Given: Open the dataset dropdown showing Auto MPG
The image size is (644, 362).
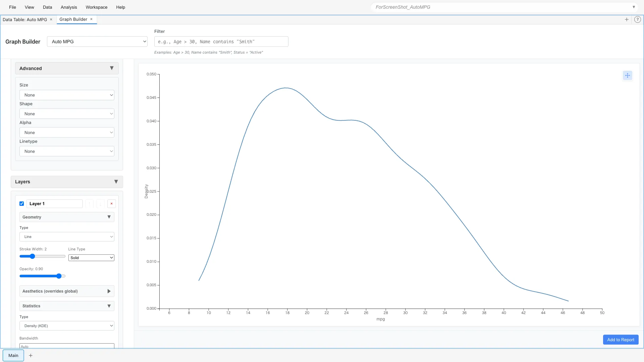Looking at the screenshot, I should 97,42.
